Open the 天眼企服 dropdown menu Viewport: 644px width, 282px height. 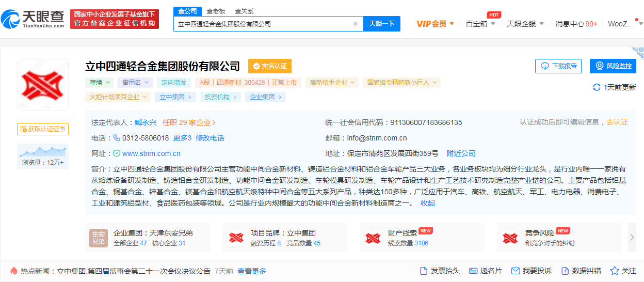(525, 24)
